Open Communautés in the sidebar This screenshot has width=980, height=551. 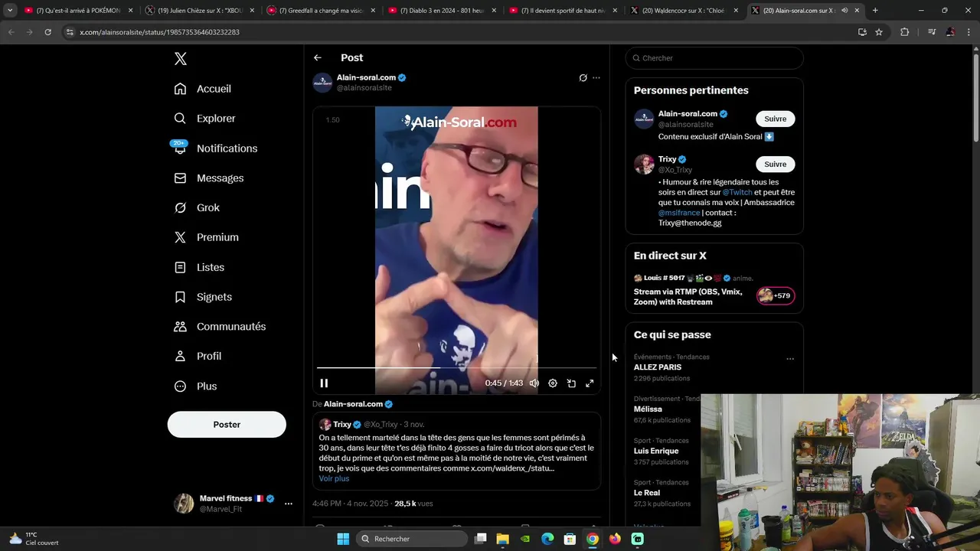[x=220, y=327]
